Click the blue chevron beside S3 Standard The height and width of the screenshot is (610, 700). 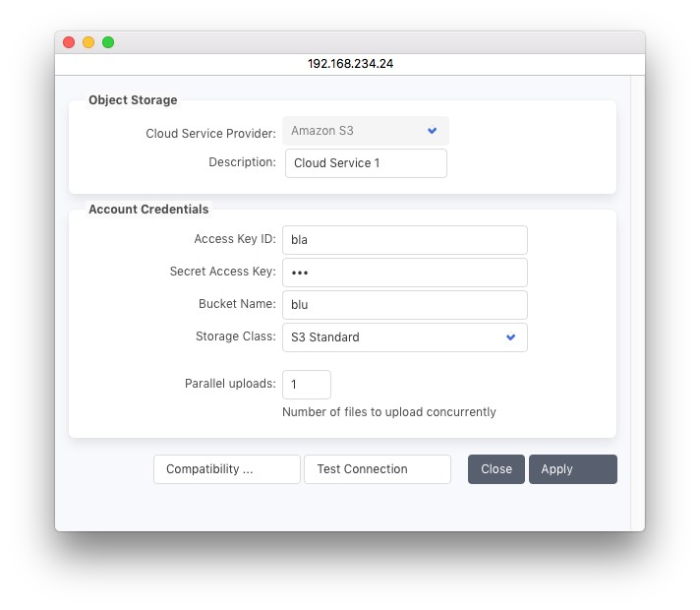[510, 337]
